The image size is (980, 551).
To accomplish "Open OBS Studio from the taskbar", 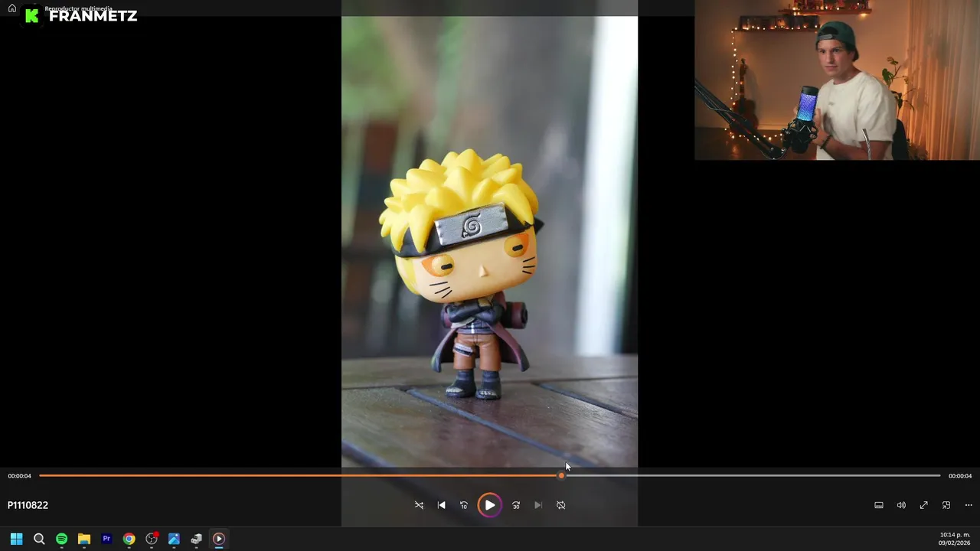I will (152, 539).
